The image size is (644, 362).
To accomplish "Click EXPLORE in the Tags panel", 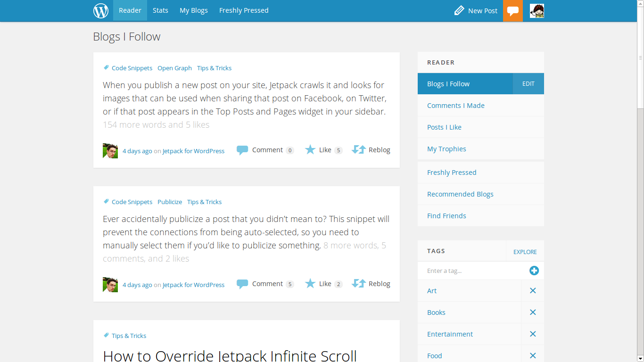I will coord(525,252).
